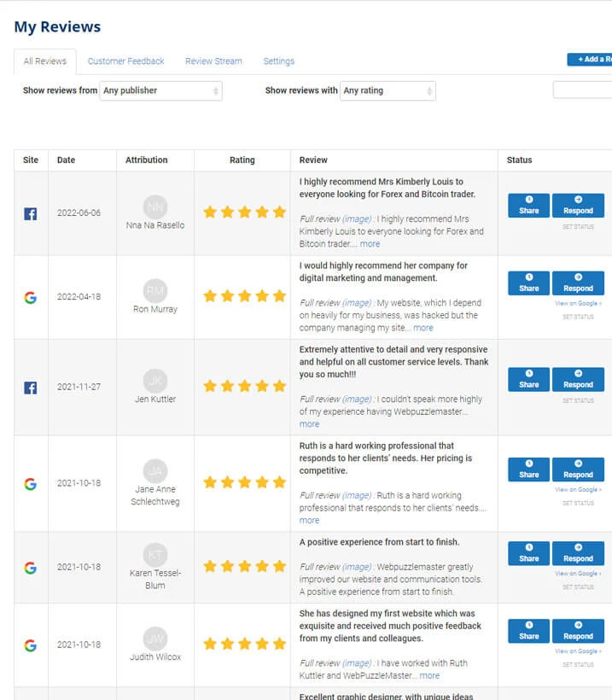612x700 pixels.
Task: Open the '(image)' link in Ron Murray's review
Action: pos(357,303)
